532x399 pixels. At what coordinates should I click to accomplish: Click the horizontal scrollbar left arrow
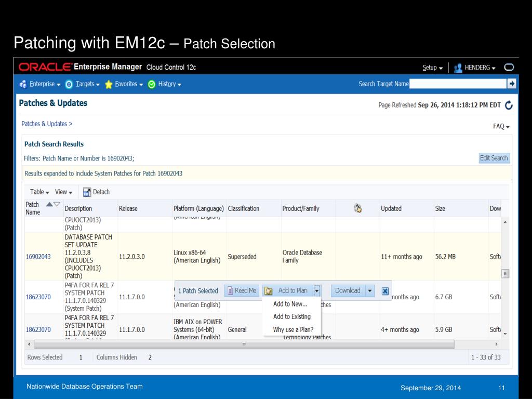(29, 344)
